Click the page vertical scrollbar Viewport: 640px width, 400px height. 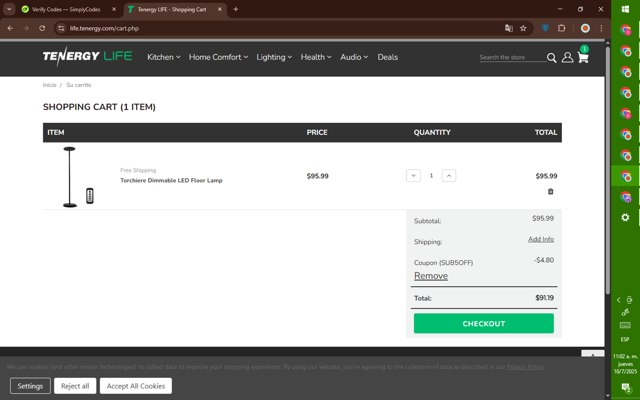pos(607,171)
